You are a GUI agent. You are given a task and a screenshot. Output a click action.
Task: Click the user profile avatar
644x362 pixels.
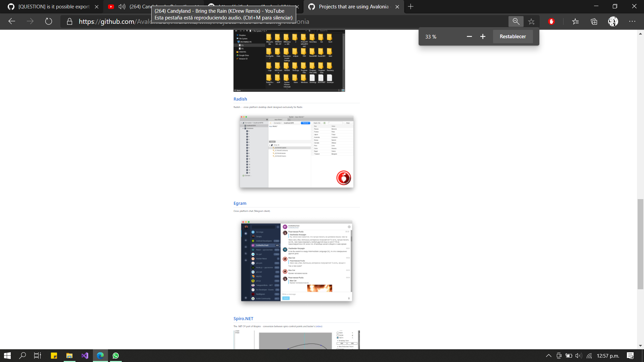[613, 21]
